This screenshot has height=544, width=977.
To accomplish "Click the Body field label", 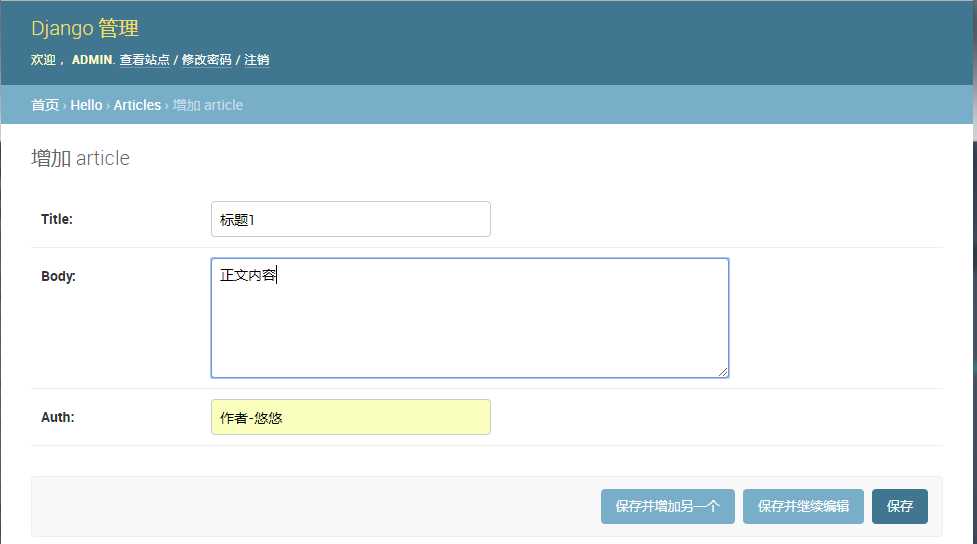I will (x=58, y=276).
